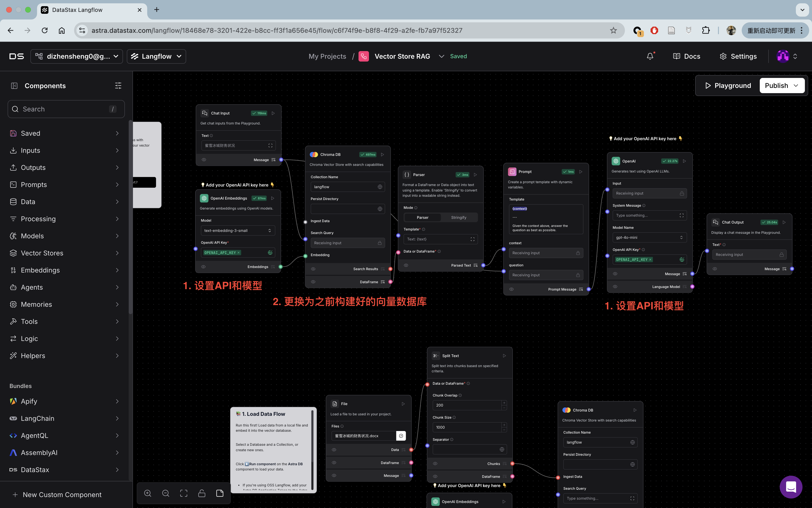The width and height of the screenshot is (812, 508).
Task: Toggle Prompt Message output visibility
Action: coord(511,289)
